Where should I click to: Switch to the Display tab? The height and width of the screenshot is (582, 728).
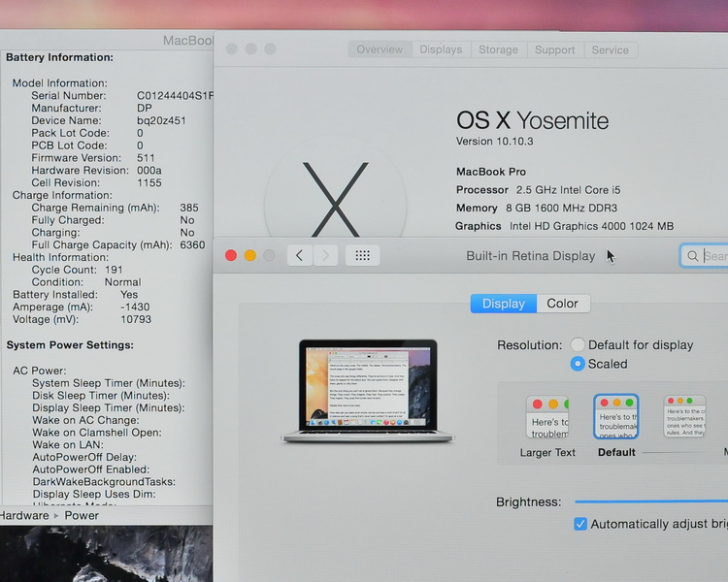pyautogui.click(x=503, y=304)
